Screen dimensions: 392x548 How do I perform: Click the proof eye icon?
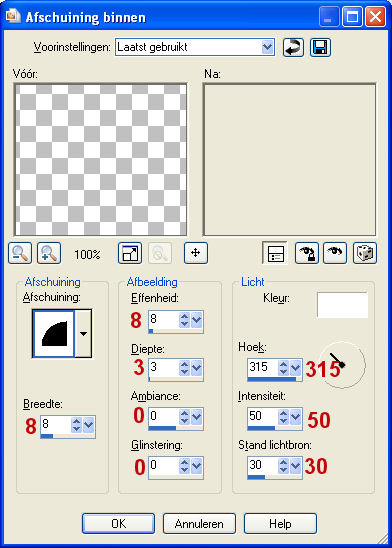335,253
